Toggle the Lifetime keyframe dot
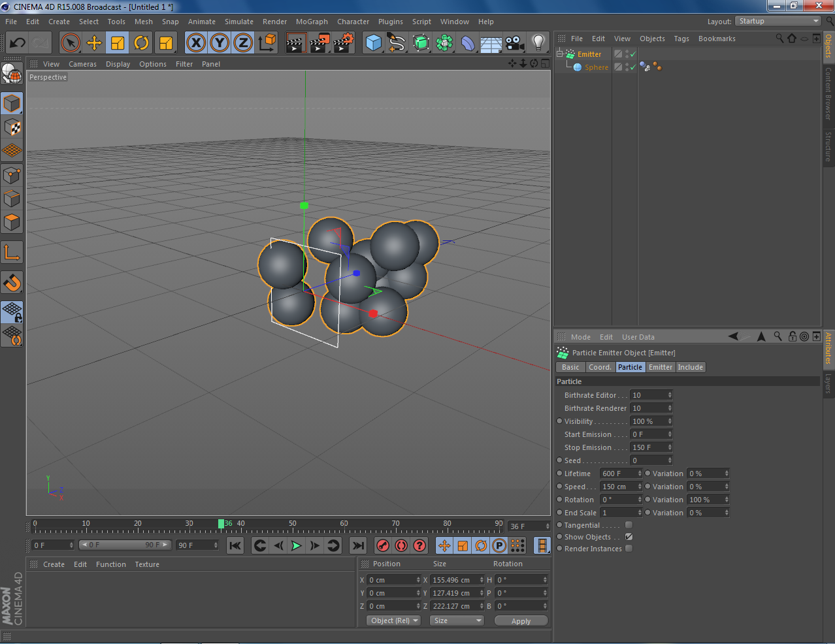835x644 pixels. pos(559,474)
